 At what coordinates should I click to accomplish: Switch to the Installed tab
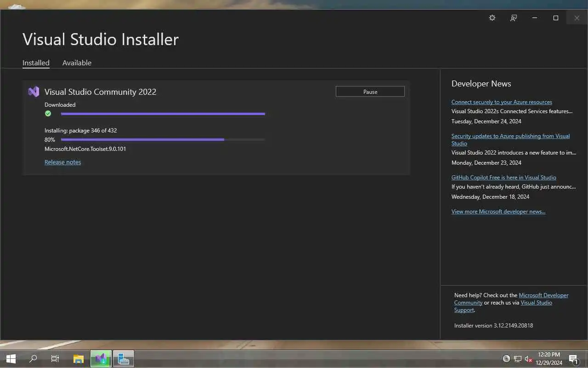[x=36, y=63]
